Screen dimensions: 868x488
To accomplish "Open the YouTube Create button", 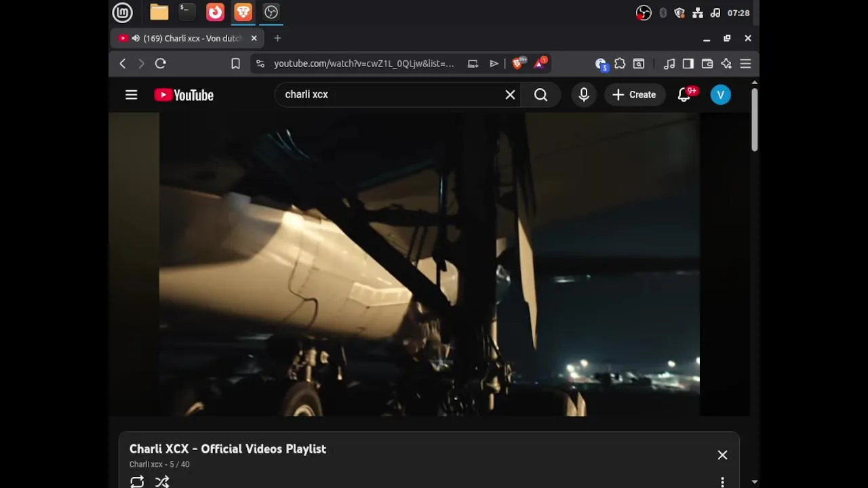I will click(x=635, y=95).
